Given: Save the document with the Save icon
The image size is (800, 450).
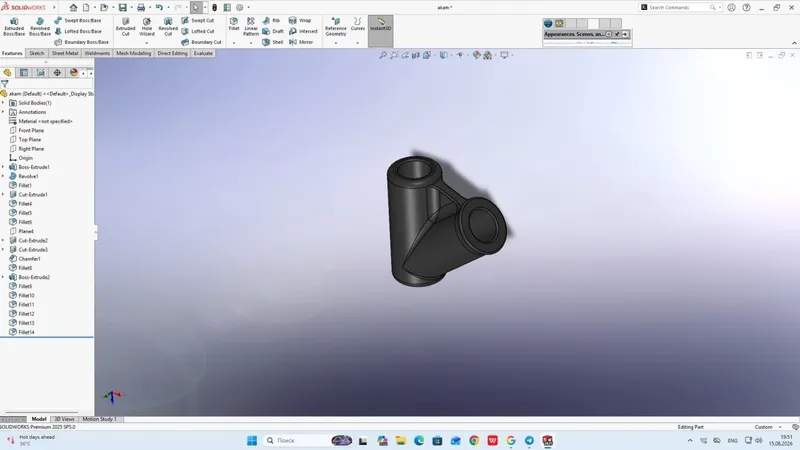Looking at the screenshot, I should pos(122,7).
